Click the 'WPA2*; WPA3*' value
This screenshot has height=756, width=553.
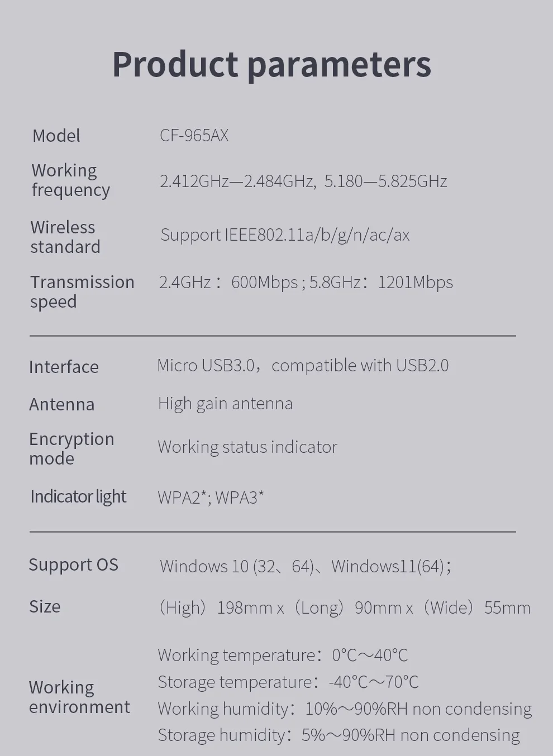click(211, 497)
